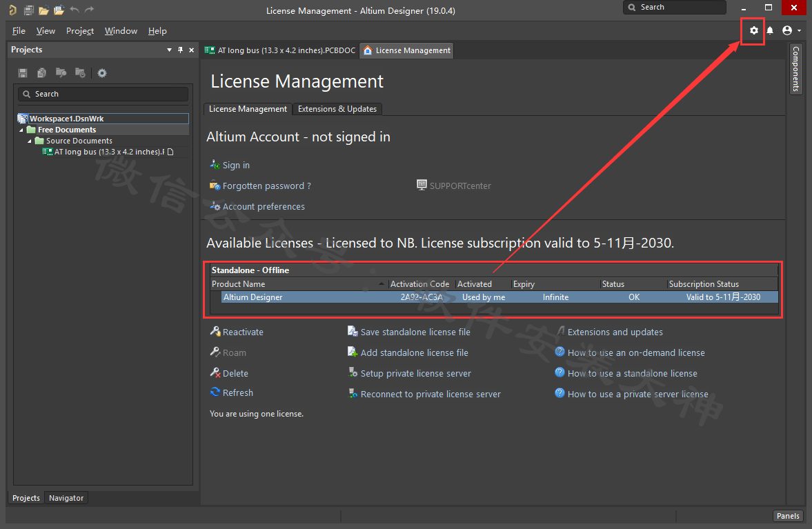The width and height of the screenshot is (812, 529).
Task: Open Projects panel settings gear
Action: 102,73
